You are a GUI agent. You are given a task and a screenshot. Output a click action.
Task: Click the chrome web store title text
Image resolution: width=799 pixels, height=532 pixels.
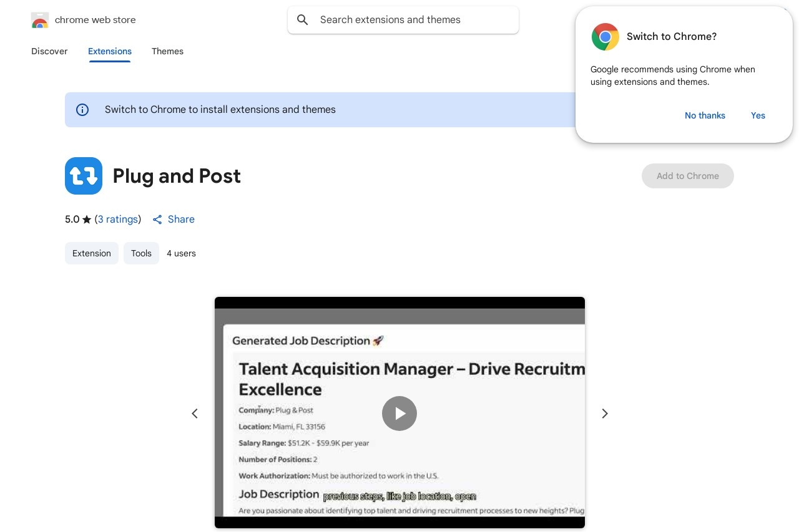coord(96,20)
